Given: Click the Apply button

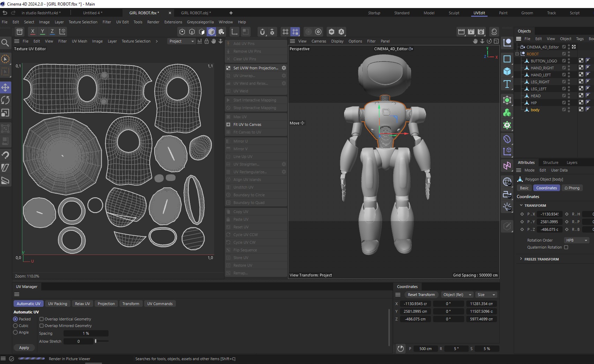Looking at the screenshot, I should [24, 348].
